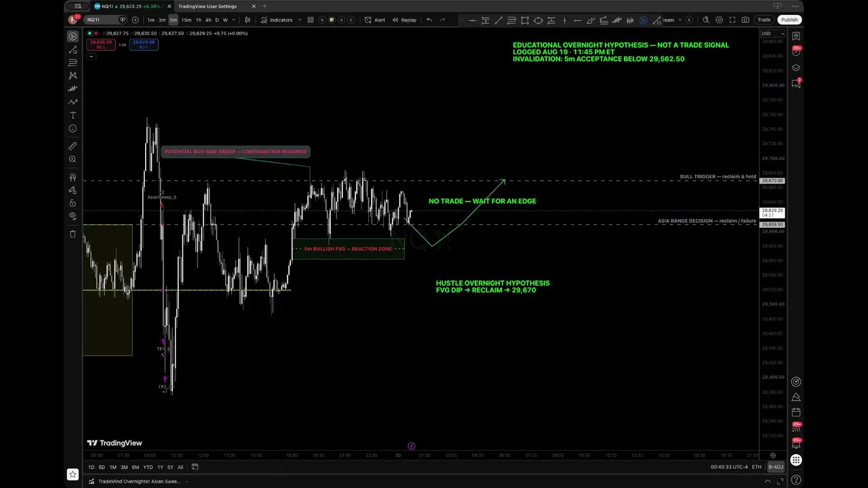The height and width of the screenshot is (488, 868).
Task: Switch to TradingView User Settings tab
Action: click(208, 6)
